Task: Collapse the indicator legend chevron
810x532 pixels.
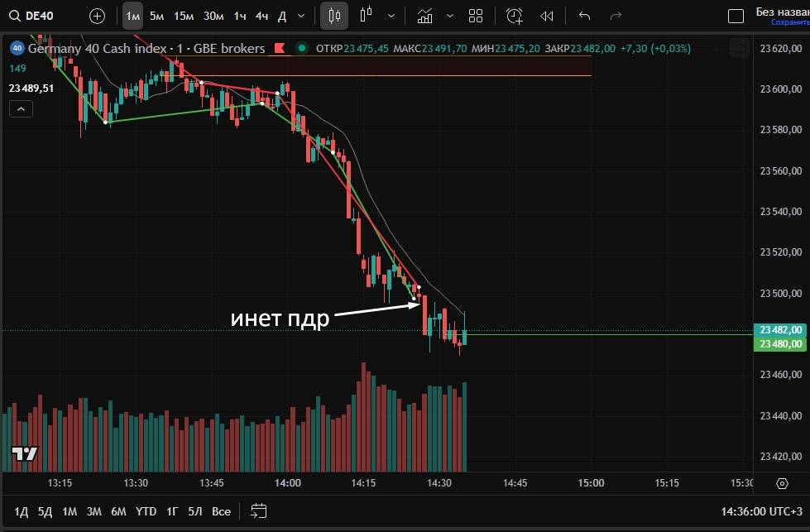Action: click(x=22, y=109)
